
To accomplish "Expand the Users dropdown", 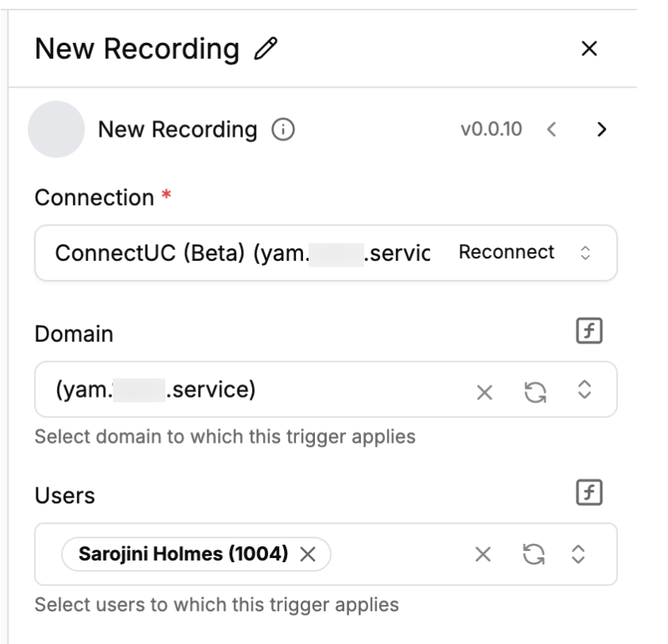I will (578, 554).
